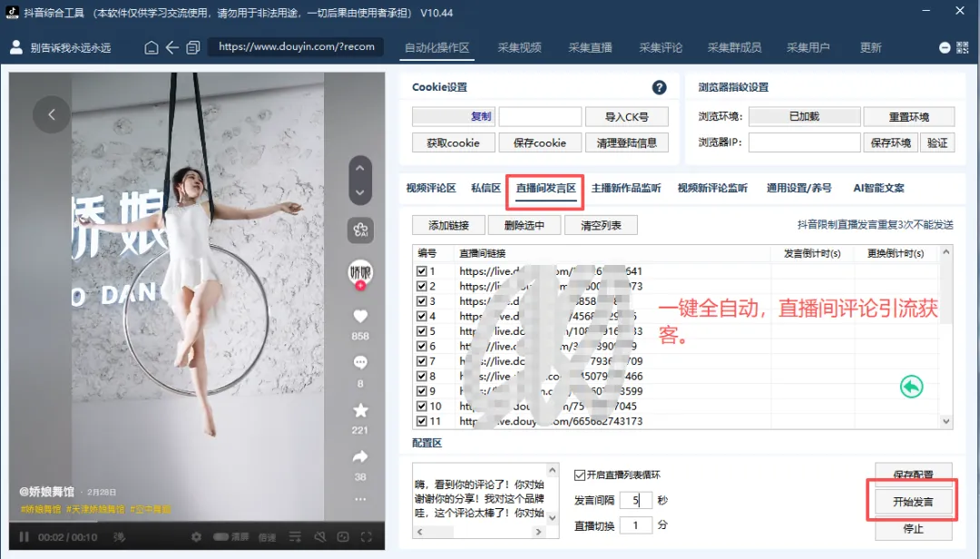Click the up chevron to previous video
Image resolution: width=980 pixels, height=559 pixels.
(x=360, y=168)
